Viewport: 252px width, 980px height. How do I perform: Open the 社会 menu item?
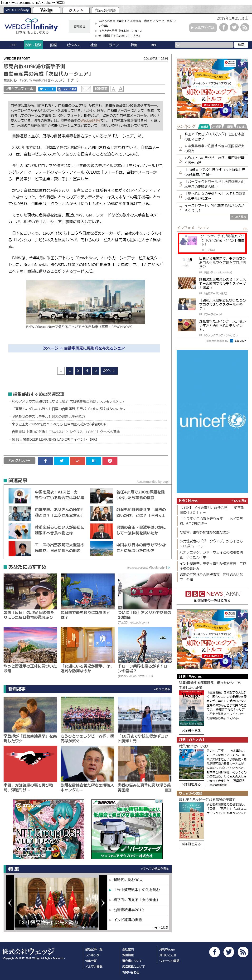(x=93, y=45)
